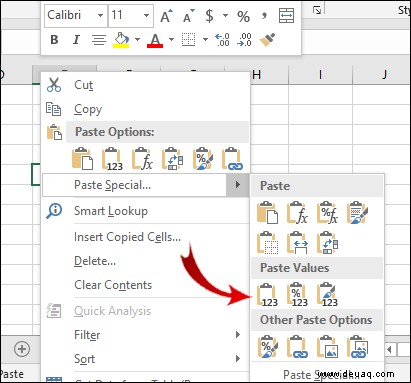Click Linked Picture icon
The width and height of the screenshot is (411, 383).
(357, 347)
